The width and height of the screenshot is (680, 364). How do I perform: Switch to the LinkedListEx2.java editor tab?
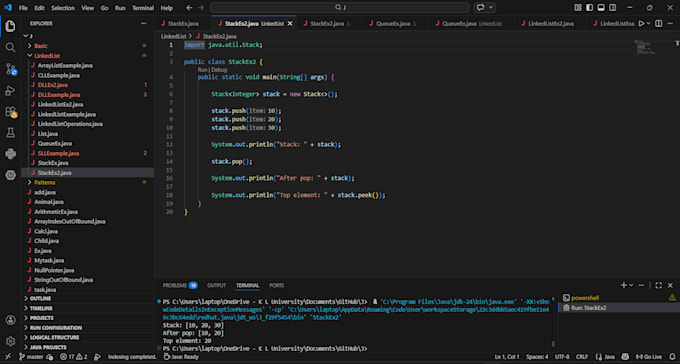550,23
